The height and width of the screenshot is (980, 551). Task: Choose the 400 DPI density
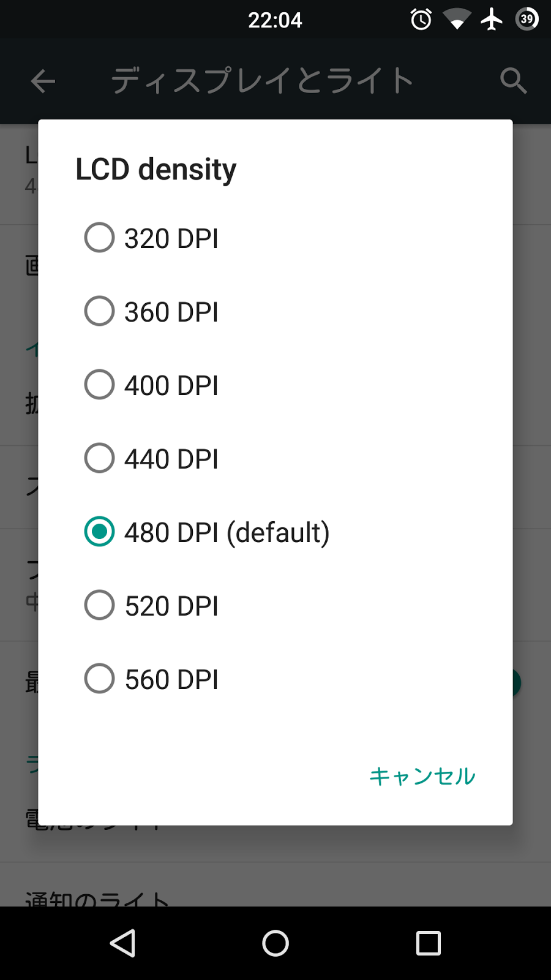click(x=99, y=385)
